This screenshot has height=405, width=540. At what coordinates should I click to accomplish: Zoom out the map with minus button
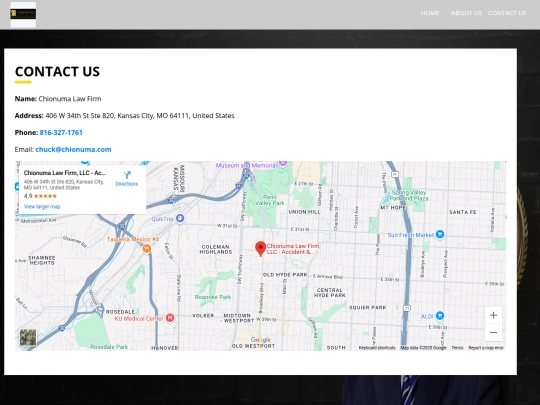[493, 332]
